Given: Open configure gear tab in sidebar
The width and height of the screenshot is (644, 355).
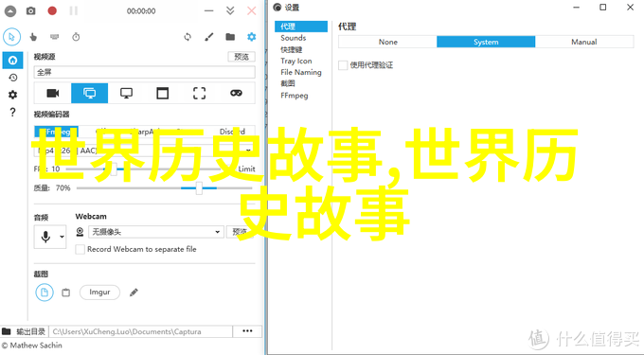Looking at the screenshot, I should 12,95.
